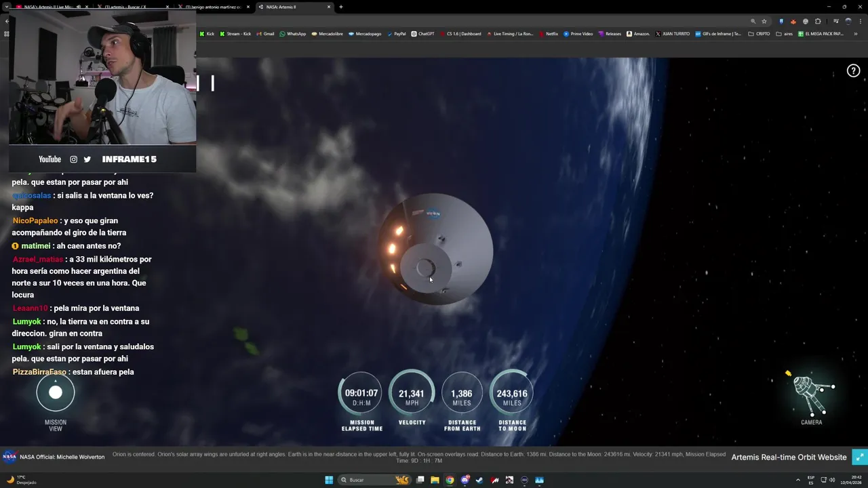
Task: Open the Camera spacecraft icon
Action: (x=812, y=394)
